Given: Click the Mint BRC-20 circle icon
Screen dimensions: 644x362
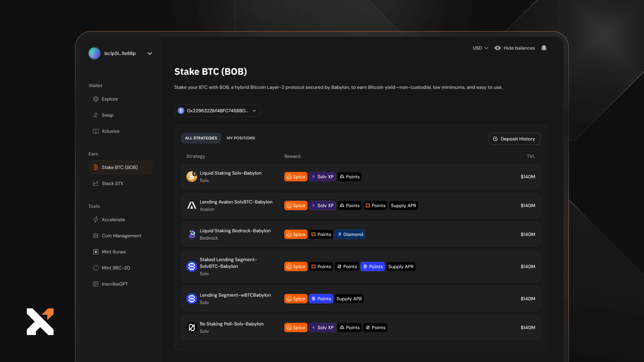Looking at the screenshot, I should 96,268.
